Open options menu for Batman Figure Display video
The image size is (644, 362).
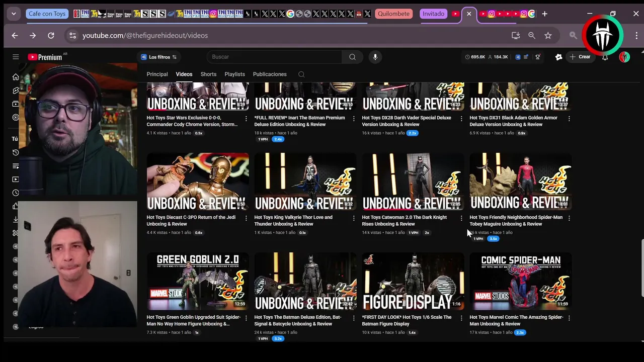[461, 318]
